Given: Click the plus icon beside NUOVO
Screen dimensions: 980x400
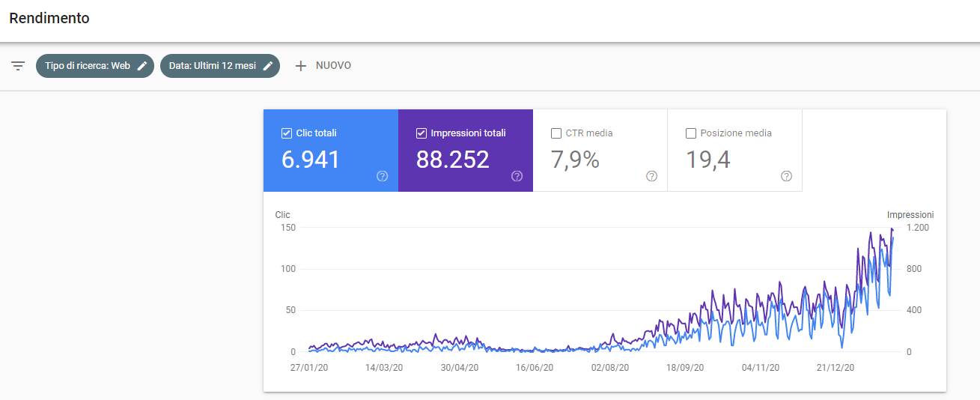Looking at the screenshot, I should click(x=301, y=66).
